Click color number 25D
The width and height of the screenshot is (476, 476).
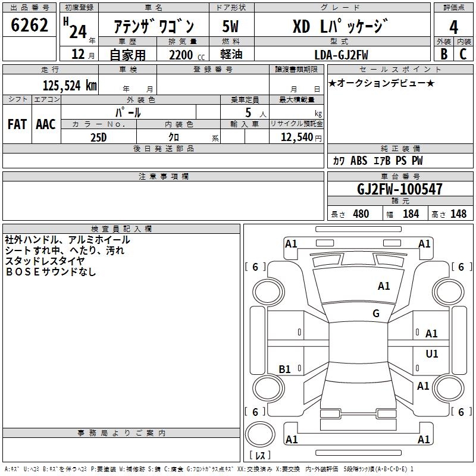pyautogui.click(x=99, y=137)
